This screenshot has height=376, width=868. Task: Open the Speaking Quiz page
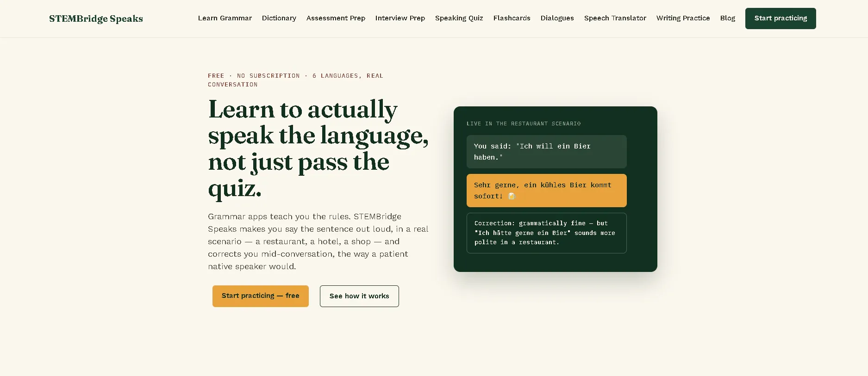[459, 18]
